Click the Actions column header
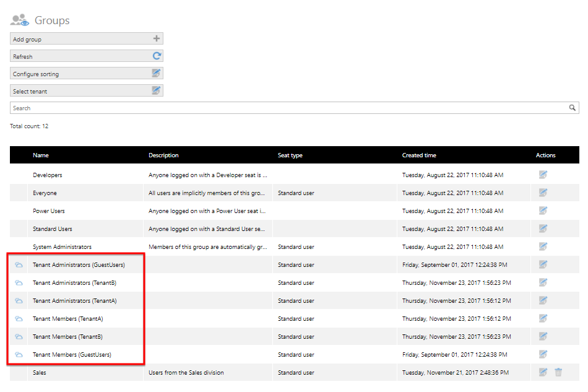 click(546, 155)
